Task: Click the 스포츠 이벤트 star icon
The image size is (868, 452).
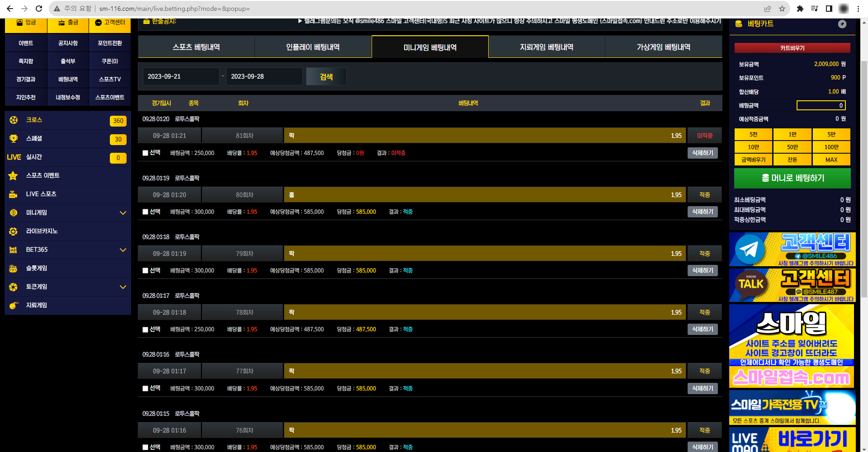Action: click(13, 175)
